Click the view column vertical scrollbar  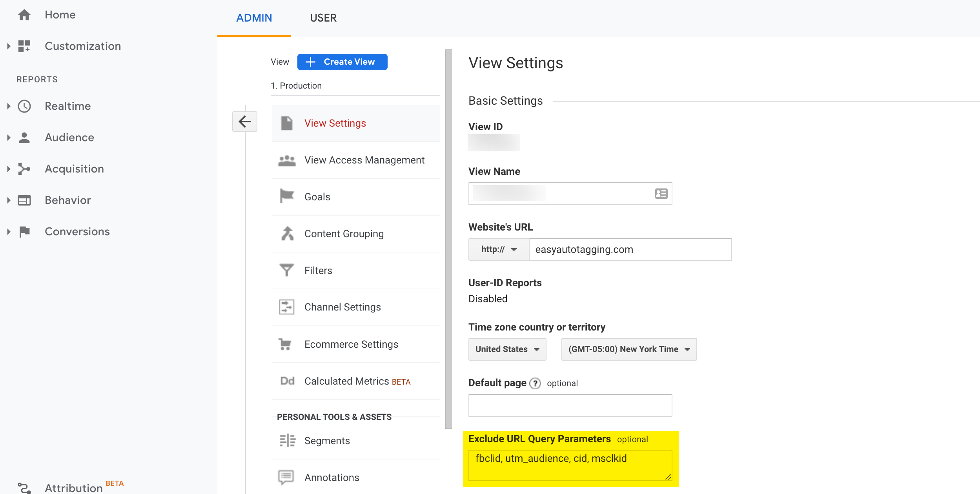pos(448,239)
